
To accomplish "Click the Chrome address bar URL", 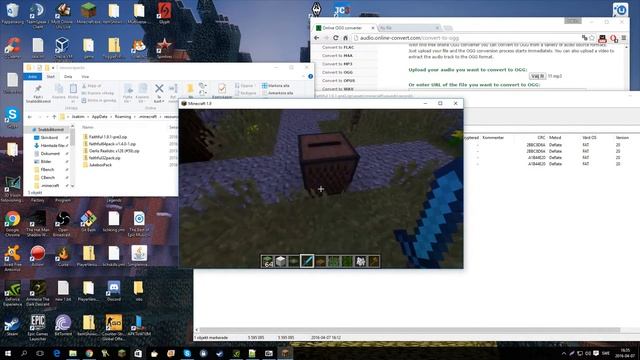I will (x=409, y=38).
